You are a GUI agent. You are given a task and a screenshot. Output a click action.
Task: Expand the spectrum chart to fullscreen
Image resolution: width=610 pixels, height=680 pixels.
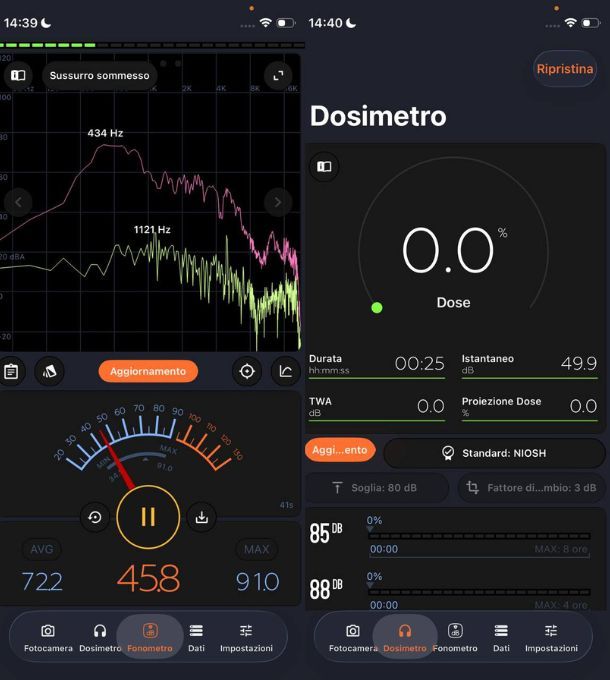pyautogui.click(x=278, y=75)
